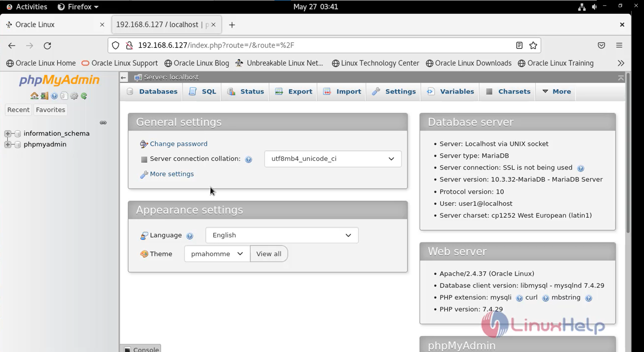This screenshot has height=352, width=644.
Task: Go to phpMyAdmin home via house icon
Action: tap(34, 96)
